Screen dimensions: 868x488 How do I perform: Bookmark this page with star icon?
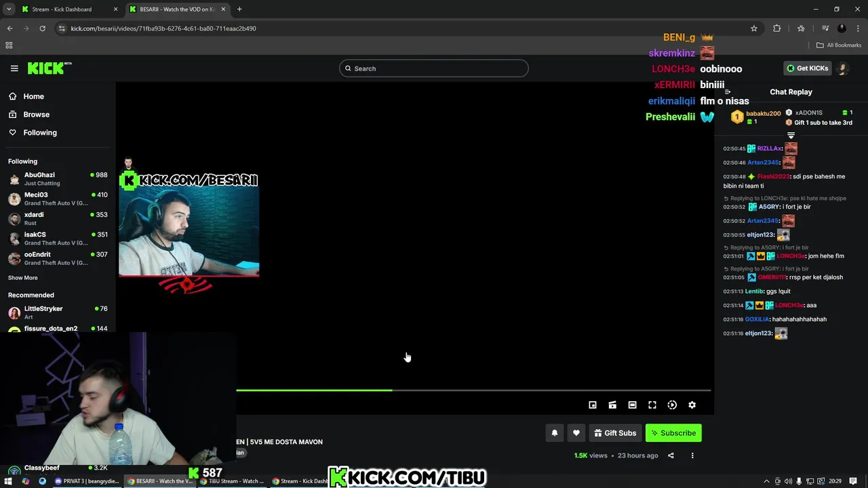(x=753, y=28)
